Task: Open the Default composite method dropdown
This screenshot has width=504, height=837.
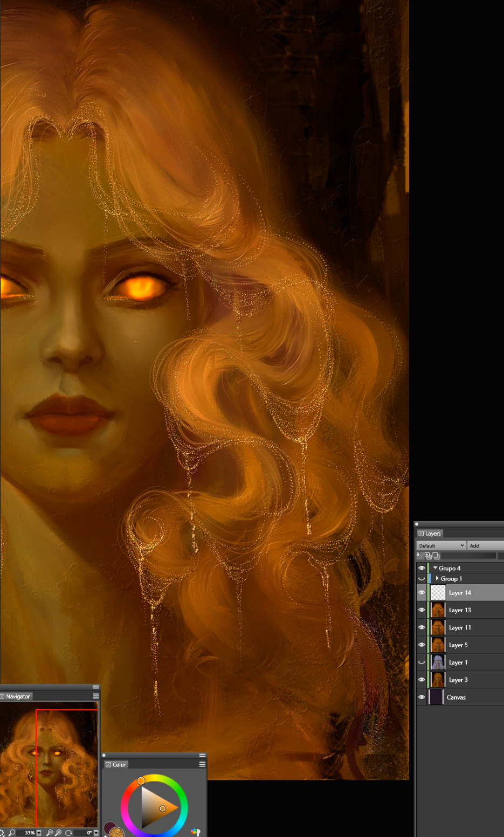Action: 441,545
